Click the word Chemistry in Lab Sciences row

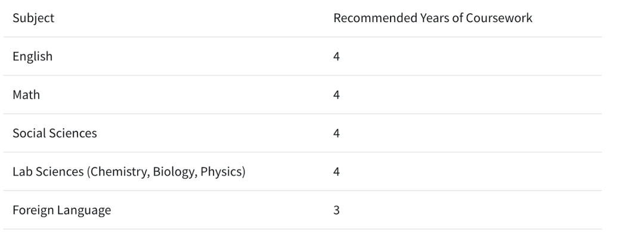click(118, 172)
